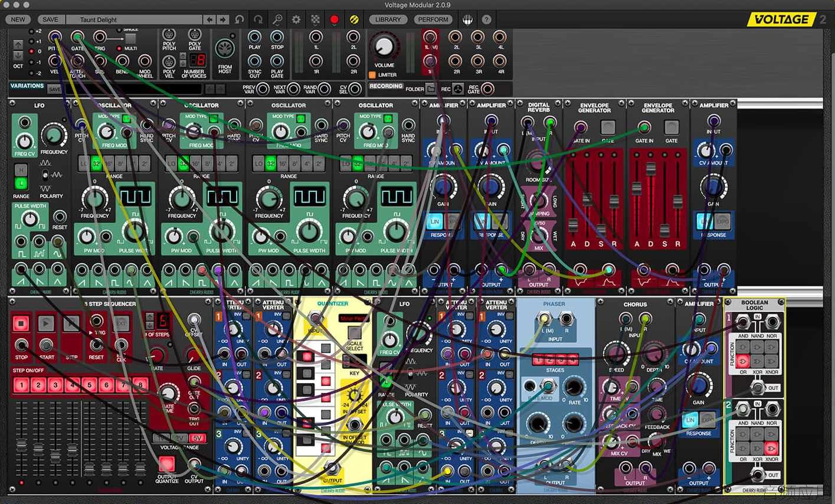Image resolution: width=835 pixels, height=504 pixels.
Task: Click the EXT CLK button on sequencer
Action: (121, 323)
